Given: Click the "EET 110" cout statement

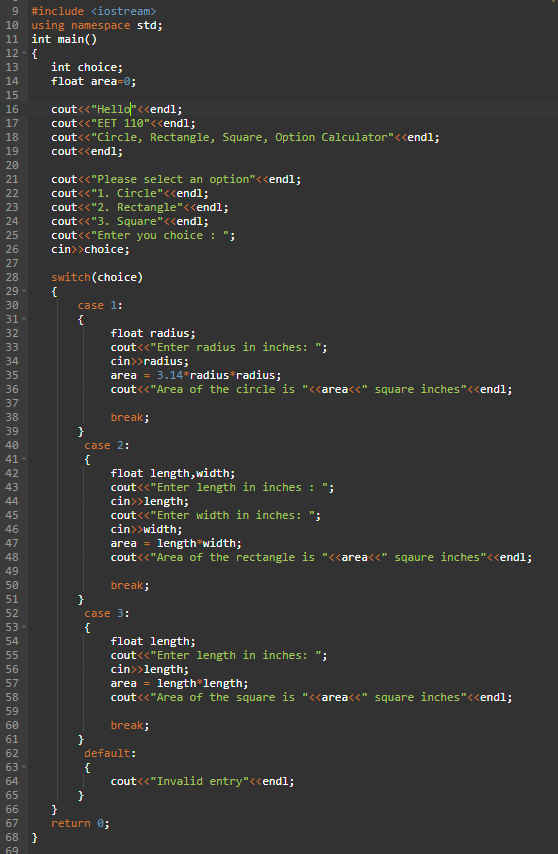Looking at the screenshot, I should pyautogui.click(x=124, y=123).
